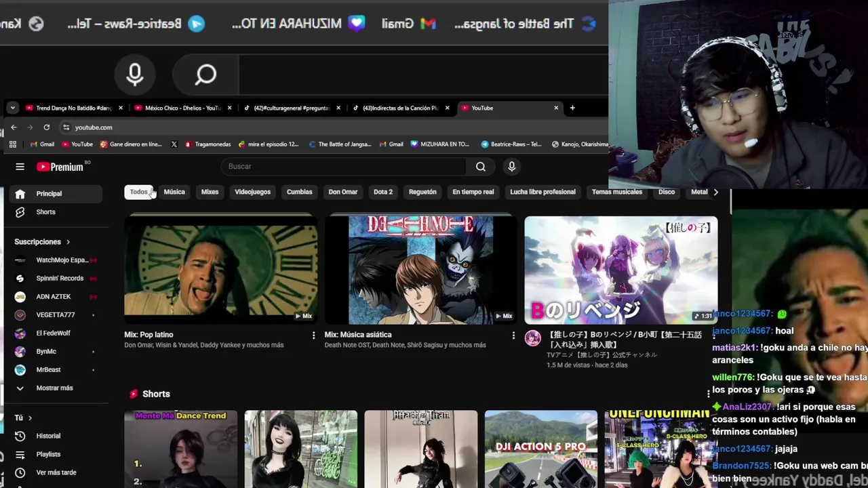Open the Tragamonedas bookmark
868x488 pixels.
coord(208,144)
